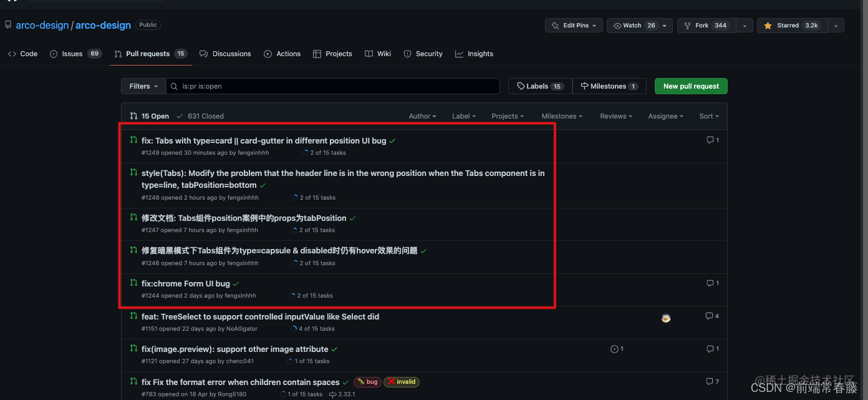Click the green pull request icon beside #1151

tap(133, 316)
